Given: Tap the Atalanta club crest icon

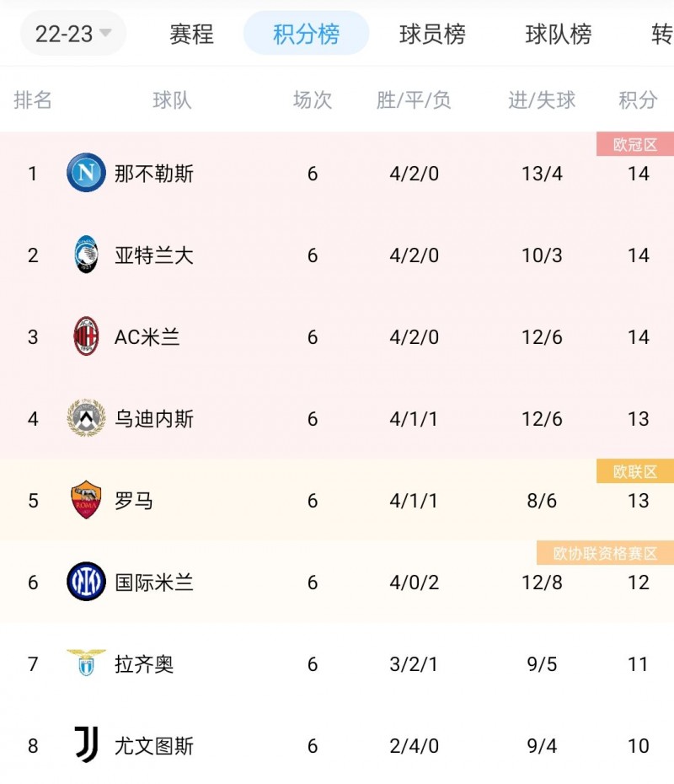Looking at the screenshot, I should (x=86, y=255).
